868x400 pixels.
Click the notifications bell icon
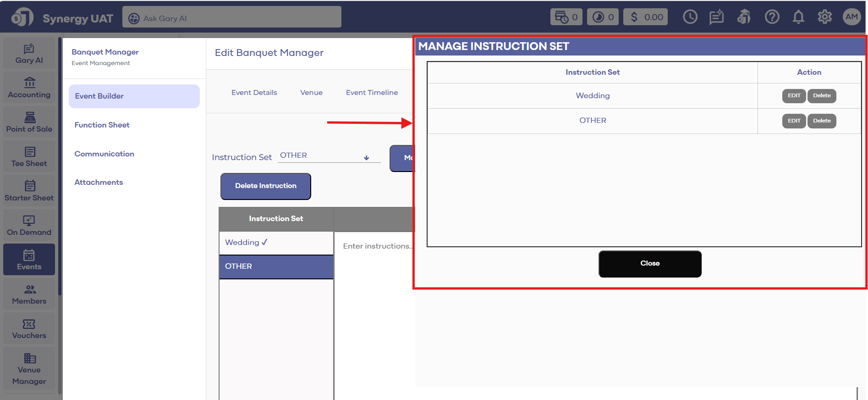[x=798, y=17]
